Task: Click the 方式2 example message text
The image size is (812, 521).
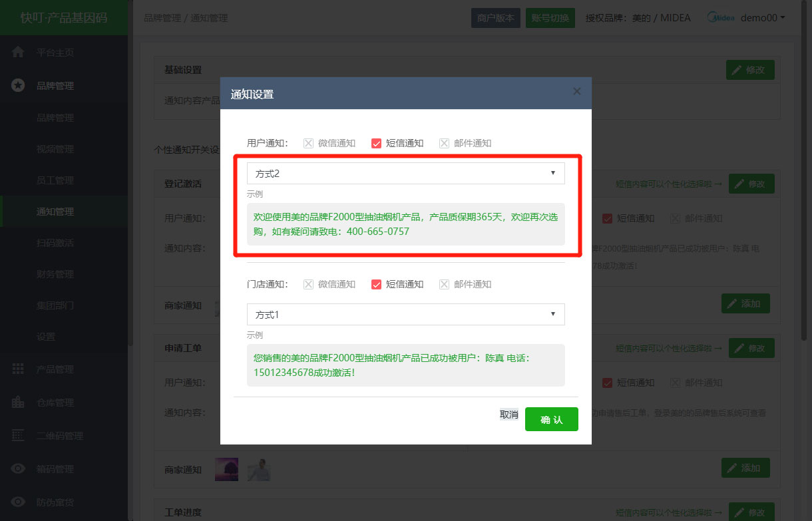Action: click(x=405, y=224)
